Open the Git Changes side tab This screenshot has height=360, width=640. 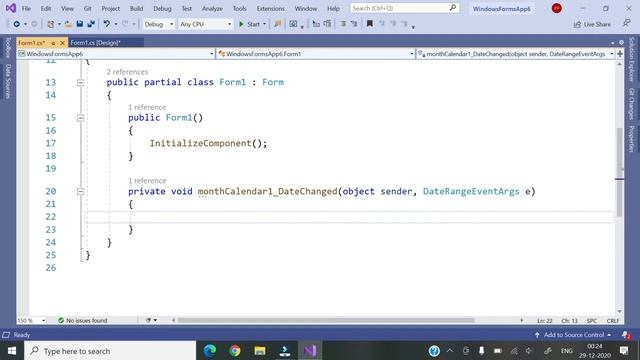tap(631, 104)
